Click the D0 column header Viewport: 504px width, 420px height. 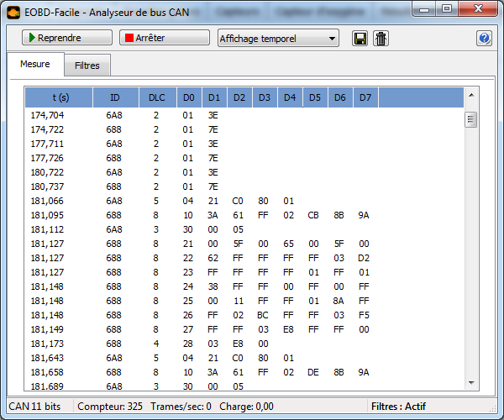point(188,97)
